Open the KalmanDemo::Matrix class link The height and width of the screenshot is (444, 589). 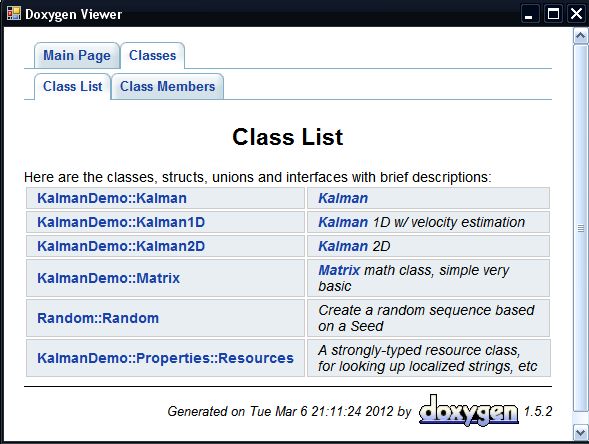point(108,278)
